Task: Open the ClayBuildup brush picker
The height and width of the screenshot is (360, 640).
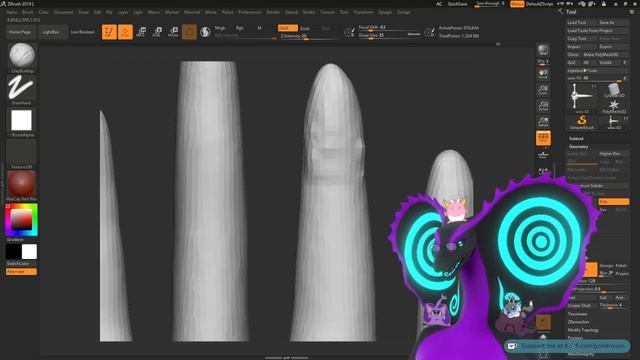Action: [22, 58]
